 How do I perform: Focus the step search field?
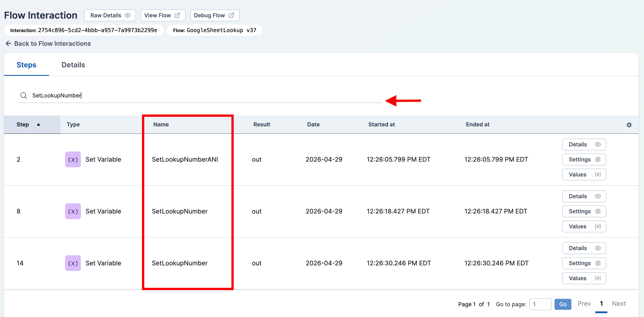coord(199,95)
